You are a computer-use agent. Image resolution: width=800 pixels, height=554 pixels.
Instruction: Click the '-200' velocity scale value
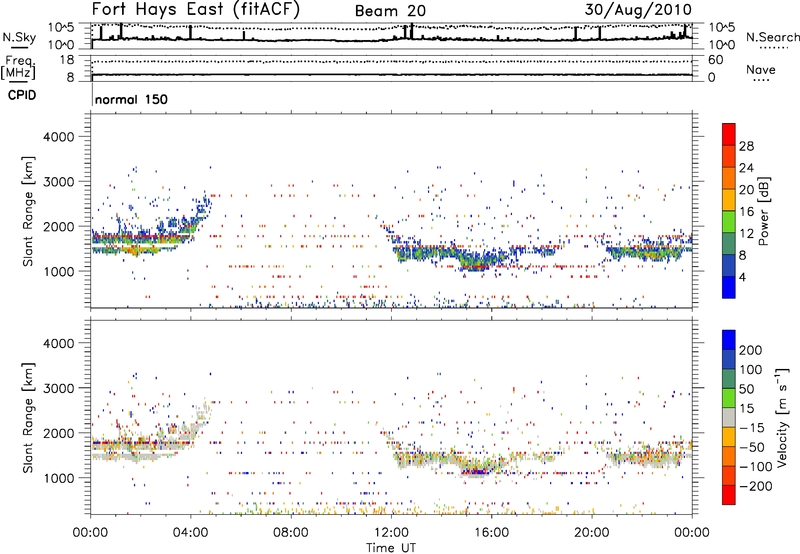755,486
